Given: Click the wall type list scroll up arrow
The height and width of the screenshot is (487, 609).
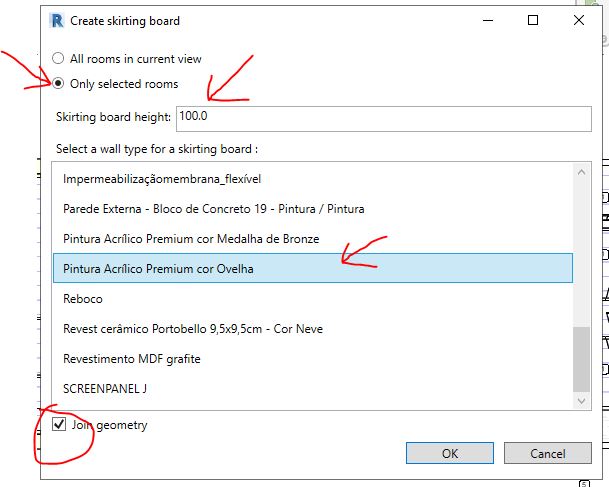Looking at the screenshot, I should (x=581, y=172).
